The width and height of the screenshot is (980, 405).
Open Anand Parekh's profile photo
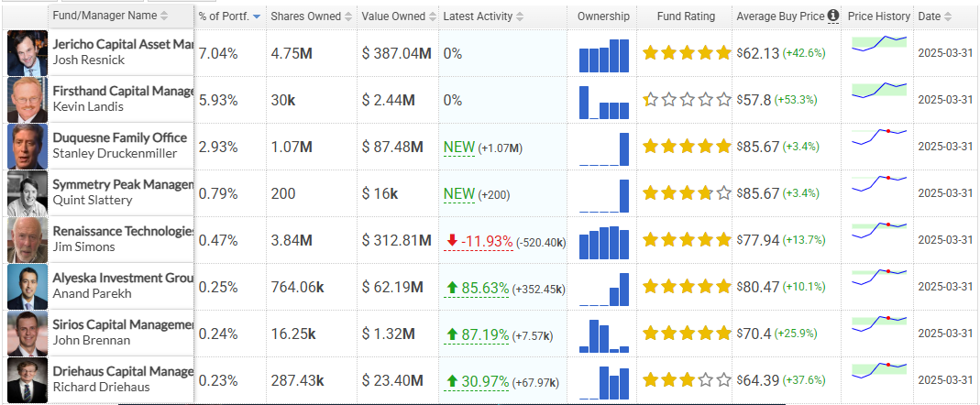tap(28, 287)
